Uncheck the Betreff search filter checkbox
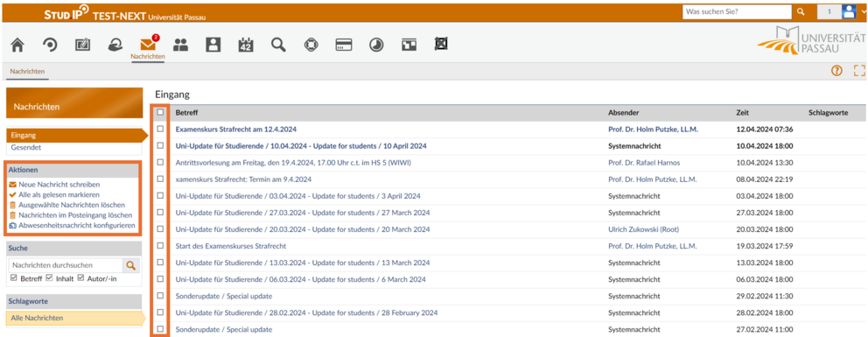Image resolution: width=868 pixels, height=337 pixels. (x=14, y=278)
